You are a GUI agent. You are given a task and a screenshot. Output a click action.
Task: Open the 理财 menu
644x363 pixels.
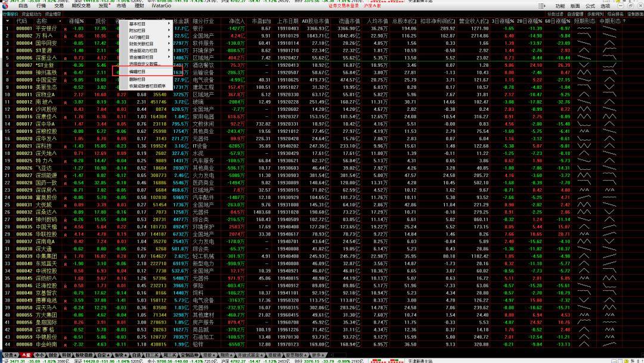click(139, 6)
